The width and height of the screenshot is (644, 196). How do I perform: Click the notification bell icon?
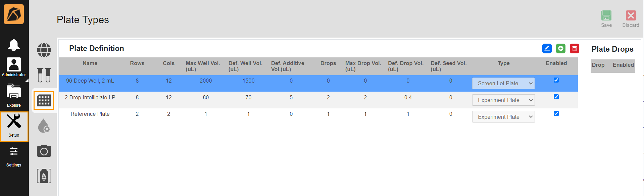pyautogui.click(x=14, y=45)
